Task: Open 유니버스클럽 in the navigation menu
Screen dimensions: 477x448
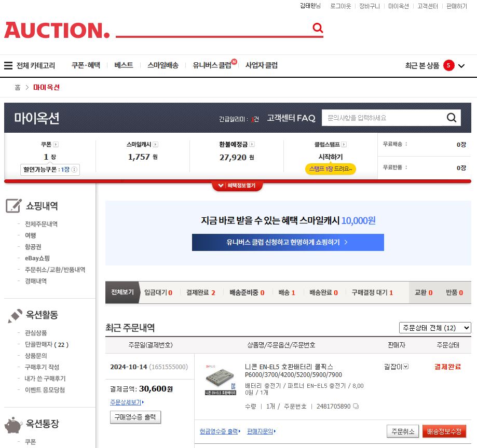Action: [x=212, y=65]
